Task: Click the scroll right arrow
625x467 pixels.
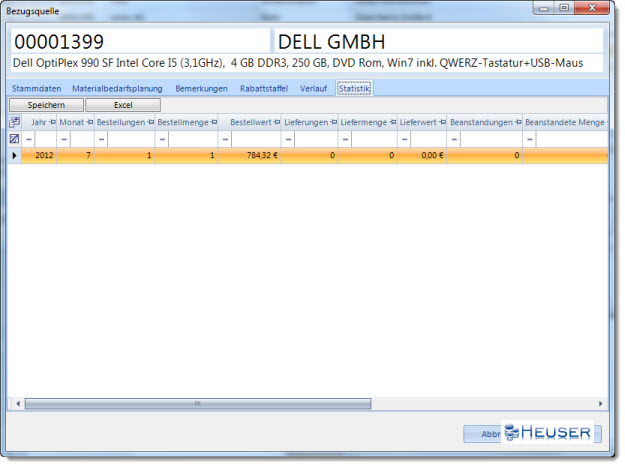Action: click(601, 404)
